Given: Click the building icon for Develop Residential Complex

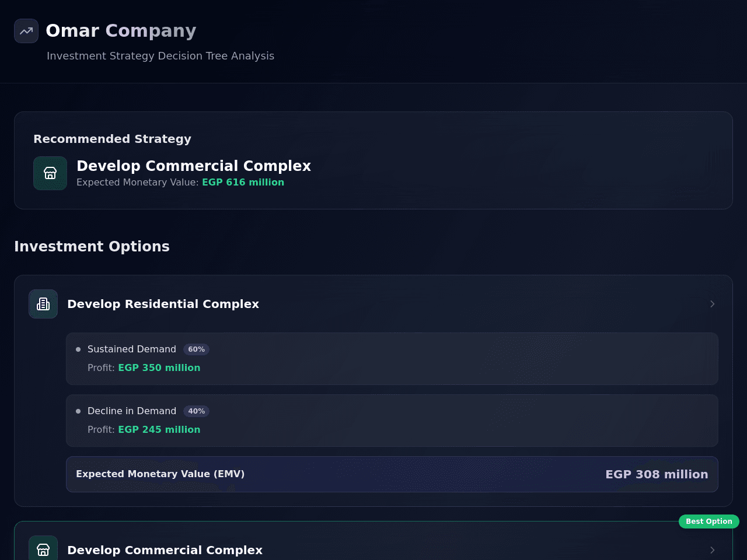Looking at the screenshot, I should point(43,304).
